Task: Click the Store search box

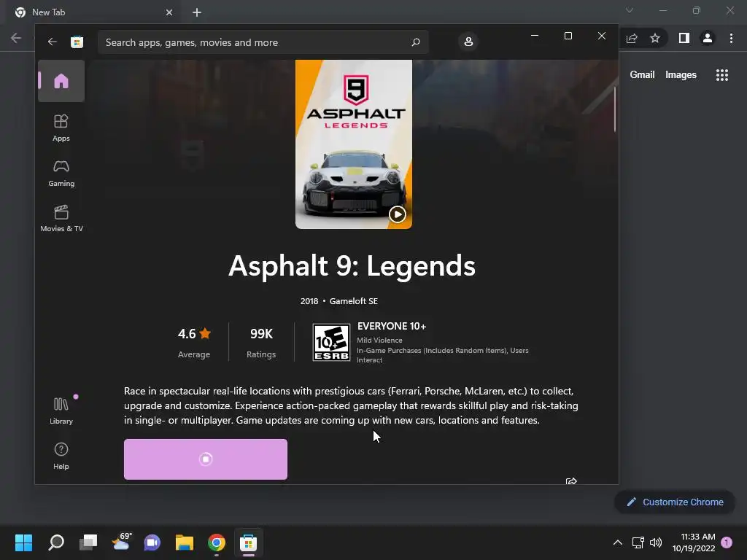Action: (x=263, y=42)
